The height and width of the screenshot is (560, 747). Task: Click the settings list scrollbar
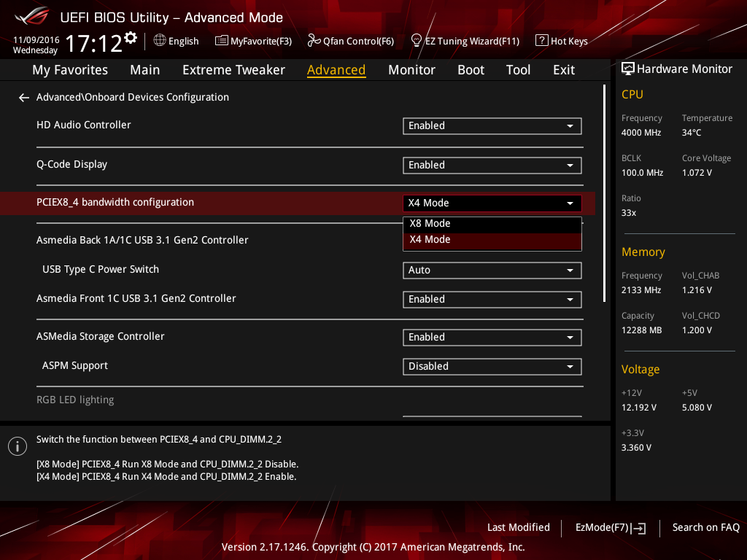604,193
